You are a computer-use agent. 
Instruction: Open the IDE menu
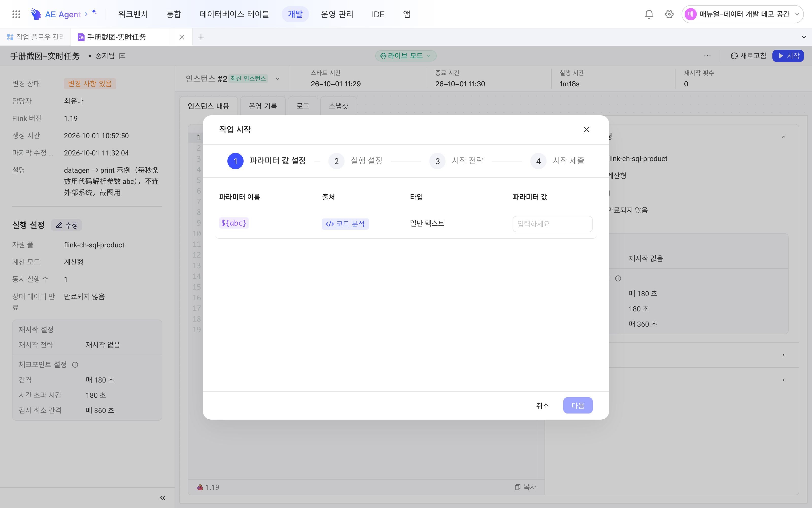(x=378, y=14)
